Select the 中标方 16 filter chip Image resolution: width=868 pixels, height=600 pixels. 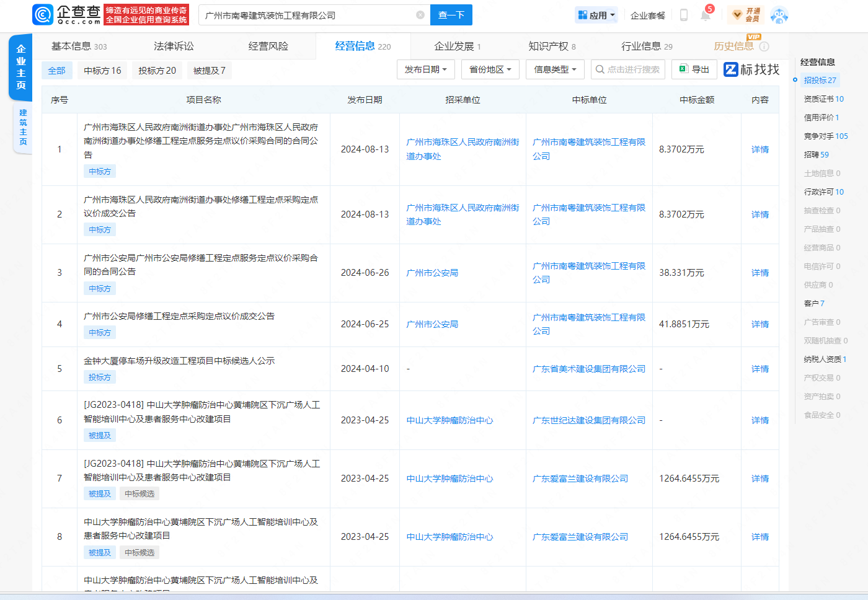[x=102, y=71]
